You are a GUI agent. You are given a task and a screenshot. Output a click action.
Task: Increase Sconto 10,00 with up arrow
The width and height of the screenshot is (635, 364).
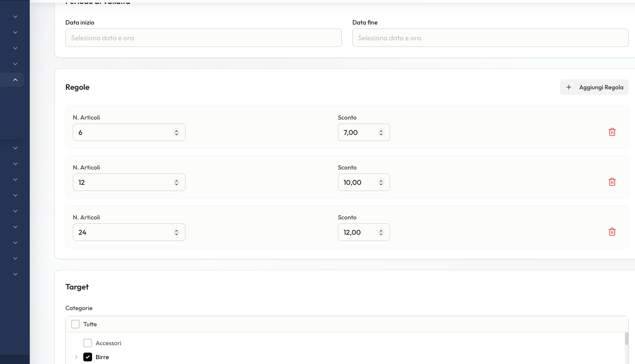[381, 180]
